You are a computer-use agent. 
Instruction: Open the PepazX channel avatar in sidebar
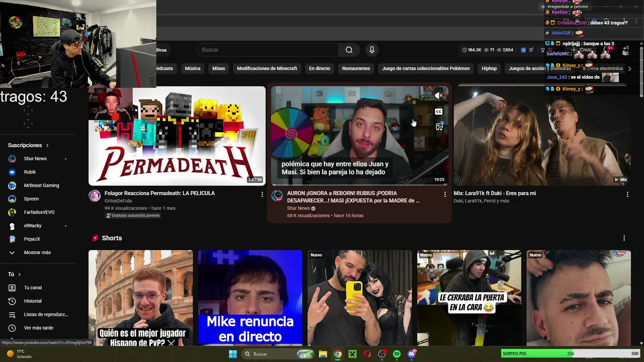(12, 239)
